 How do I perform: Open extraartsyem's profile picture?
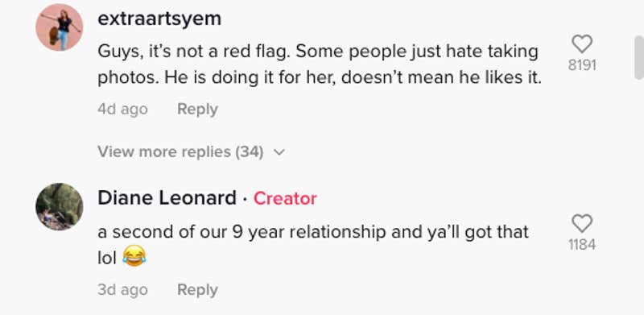60,27
